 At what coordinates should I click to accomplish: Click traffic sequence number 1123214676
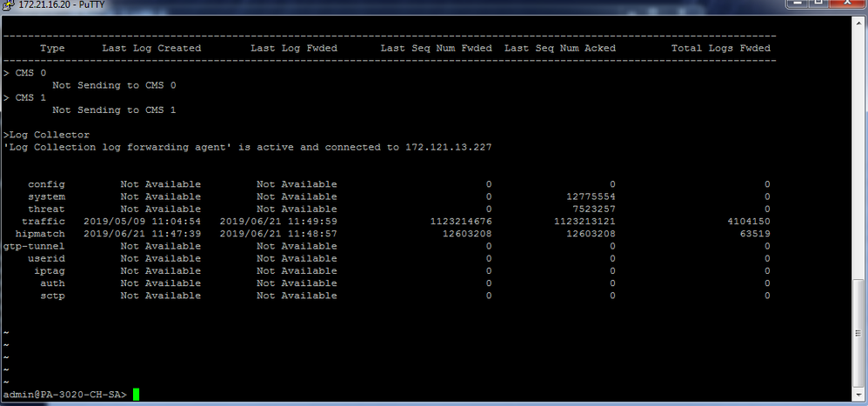pyautogui.click(x=461, y=221)
